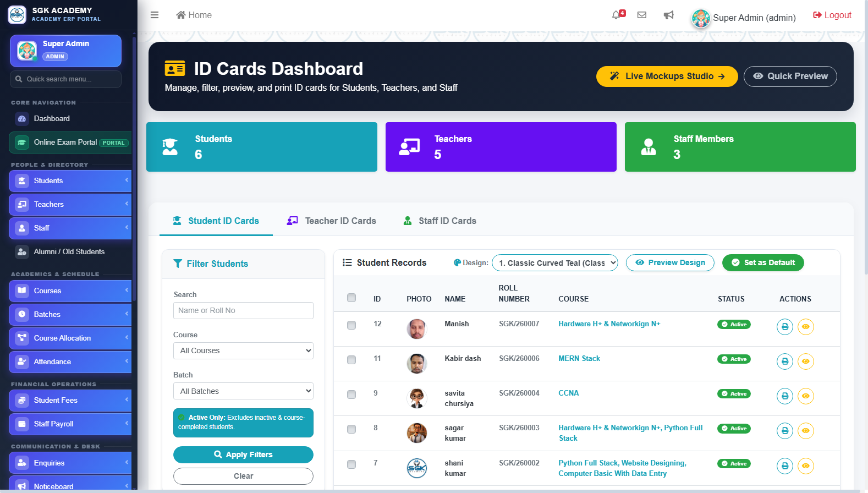Open the All Courses dropdown
Image resolution: width=868 pixels, height=493 pixels.
pos(243,350)
